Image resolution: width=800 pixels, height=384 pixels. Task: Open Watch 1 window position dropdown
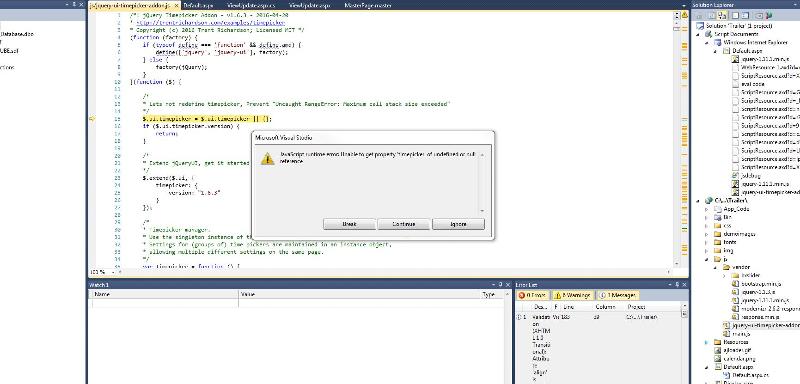click(x=493, y=285)
